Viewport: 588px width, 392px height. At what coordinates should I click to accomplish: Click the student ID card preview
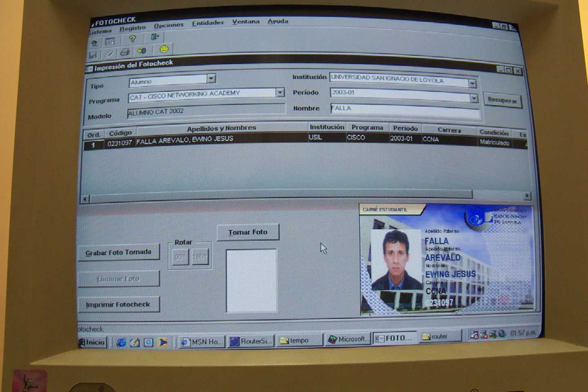(x=447, y=259)
